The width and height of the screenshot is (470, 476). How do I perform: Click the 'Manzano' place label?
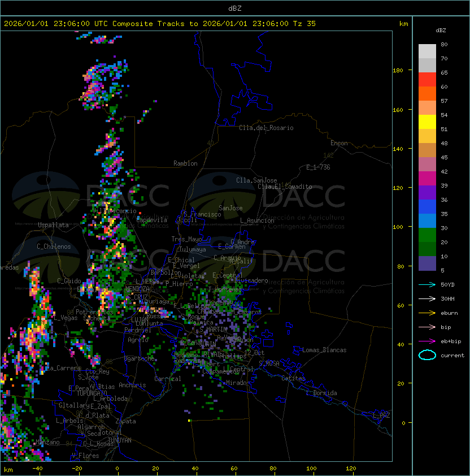coord(47,442)
